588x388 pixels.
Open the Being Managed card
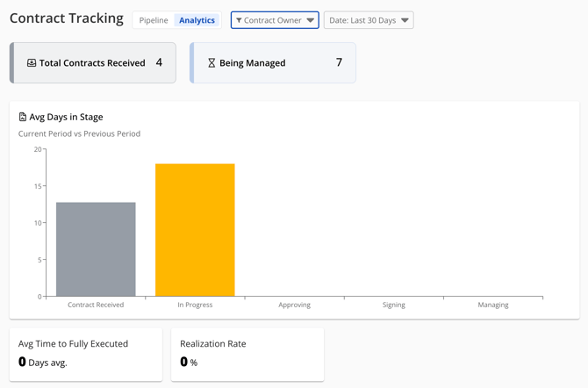273,63
